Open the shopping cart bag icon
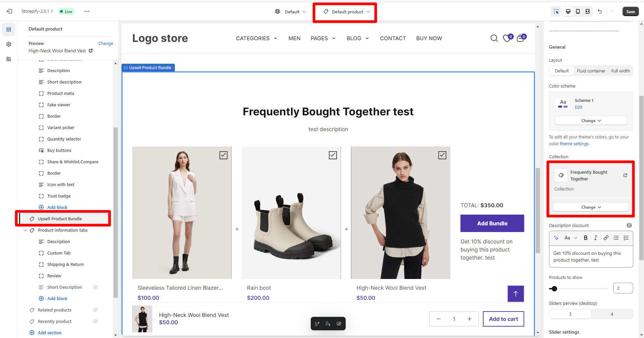The width and height of the screenshot is (644, 338). [521, 39]
